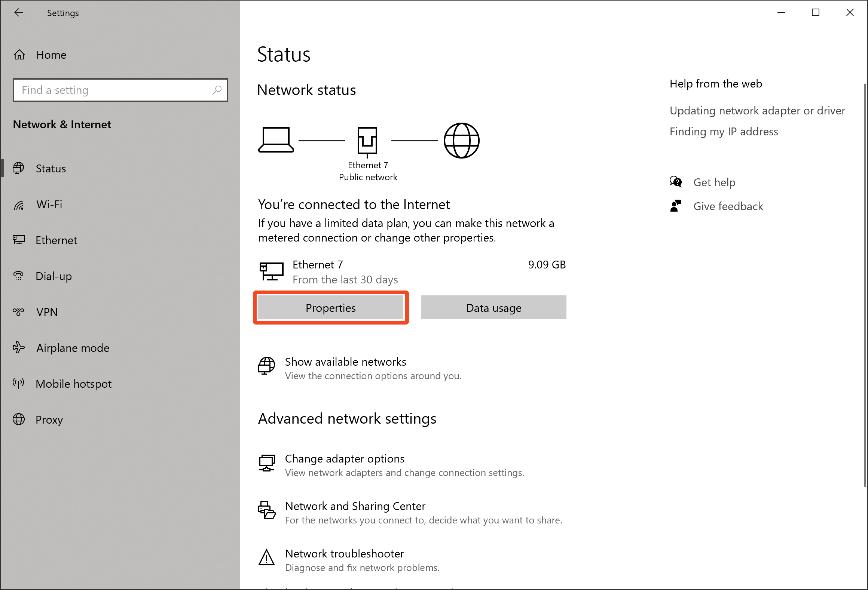868x590 pixels.
Task: Click the VPN icon in sidebar
Action: click(19, 311)
